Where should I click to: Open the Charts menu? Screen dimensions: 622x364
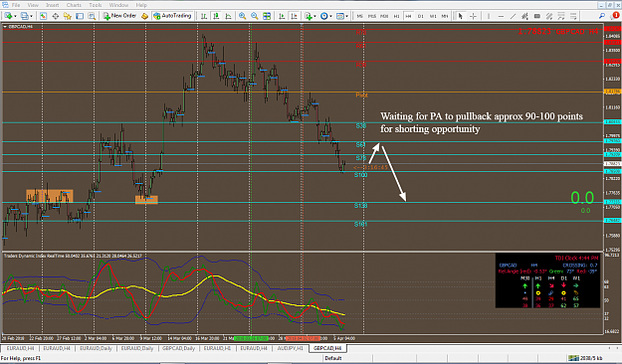coord(74,5)
